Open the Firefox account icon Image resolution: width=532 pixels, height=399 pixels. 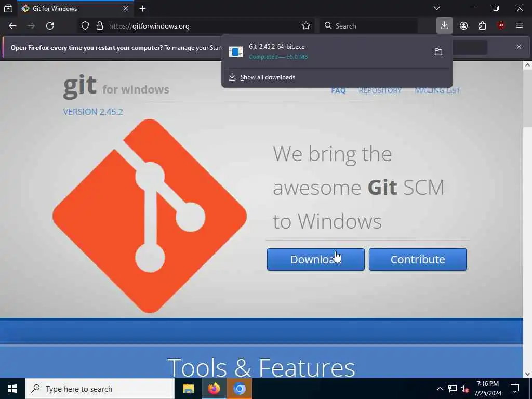463,26
